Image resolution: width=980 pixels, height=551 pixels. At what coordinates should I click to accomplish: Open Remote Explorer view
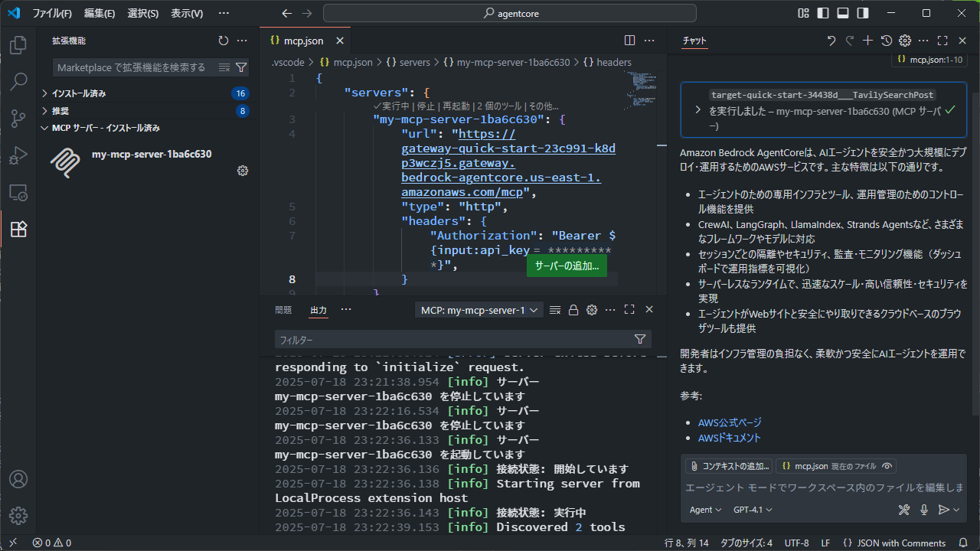tap(18, 192)
